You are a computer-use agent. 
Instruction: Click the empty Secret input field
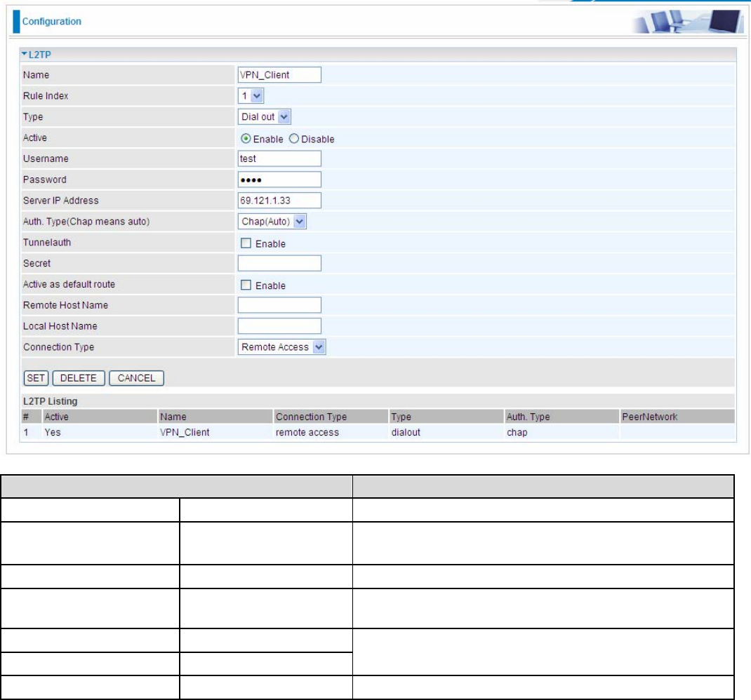279,263
